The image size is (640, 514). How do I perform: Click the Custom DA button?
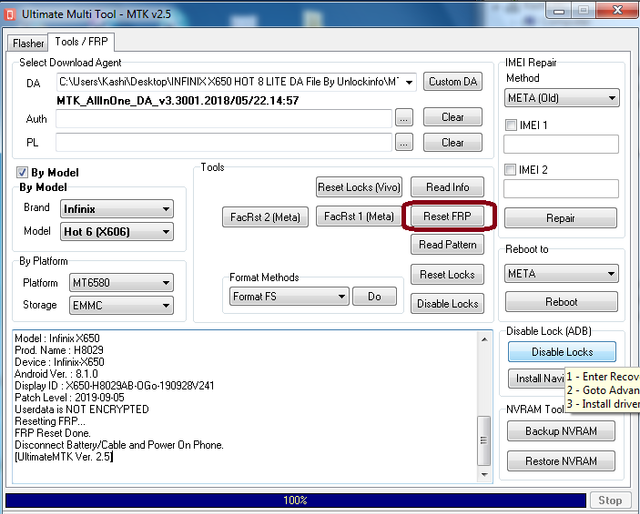[453, 82]
